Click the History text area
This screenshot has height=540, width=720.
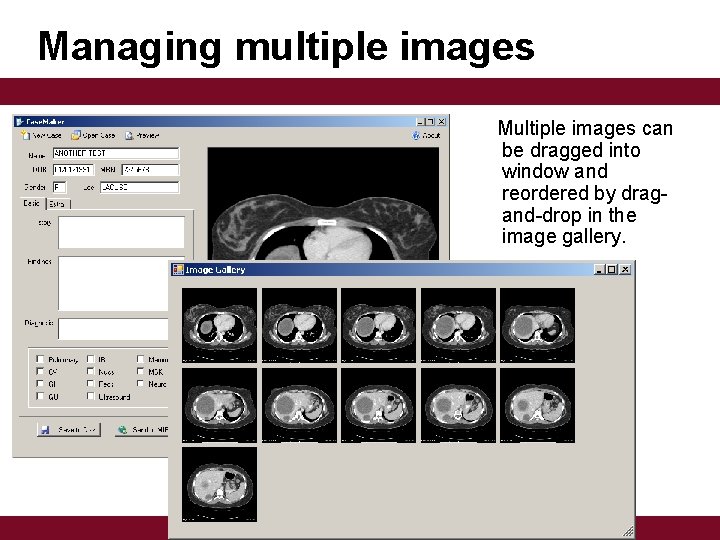coord(121,232)
